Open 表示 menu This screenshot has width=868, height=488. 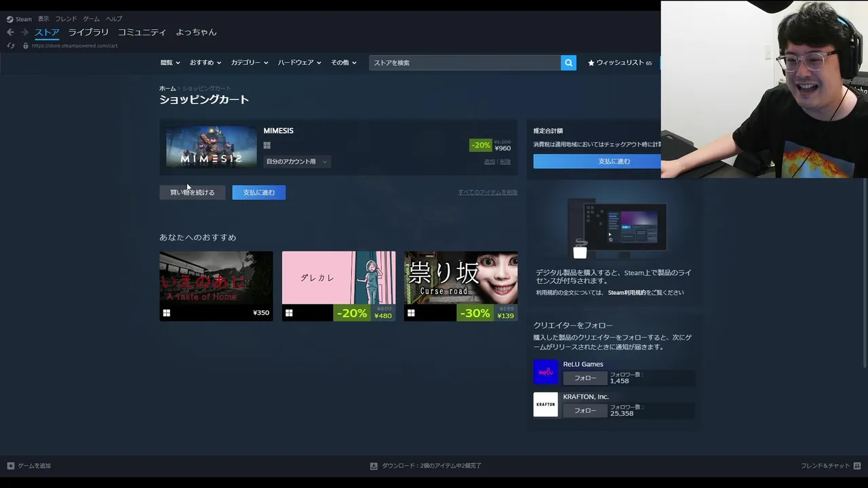pos(43,19)
